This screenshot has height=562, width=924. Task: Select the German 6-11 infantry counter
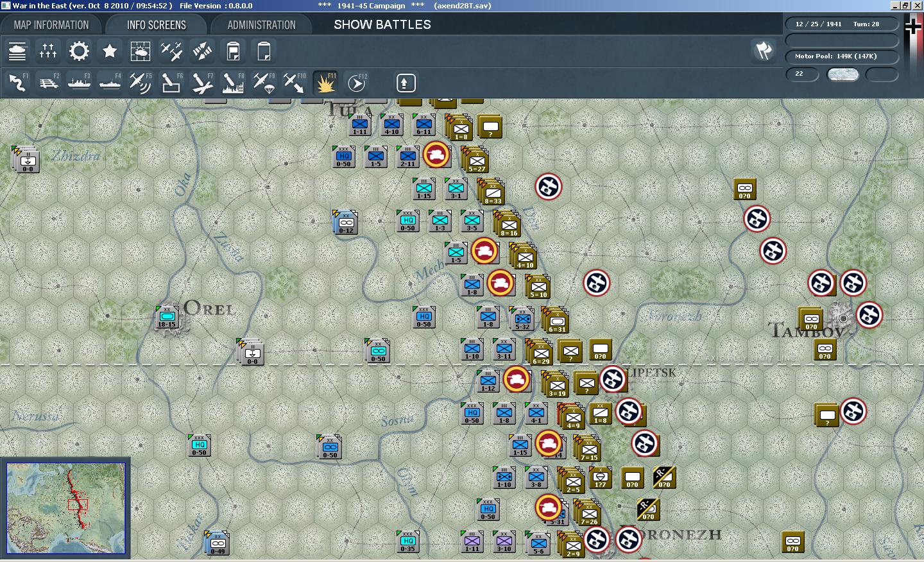coord(424,125)
